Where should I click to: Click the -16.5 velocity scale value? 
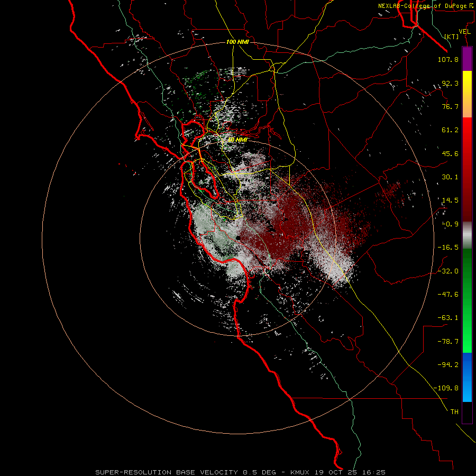(x=448, y=248)
